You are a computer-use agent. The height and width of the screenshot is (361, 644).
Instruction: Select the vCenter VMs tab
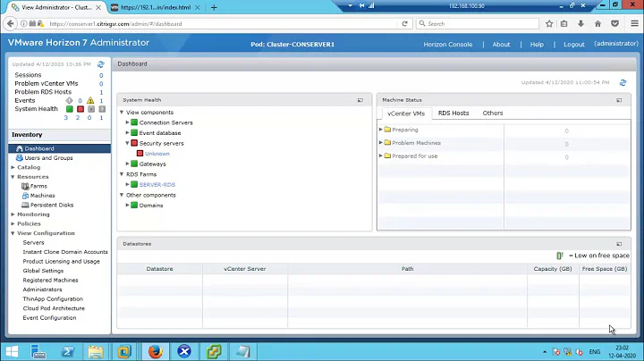click(406, 113)
